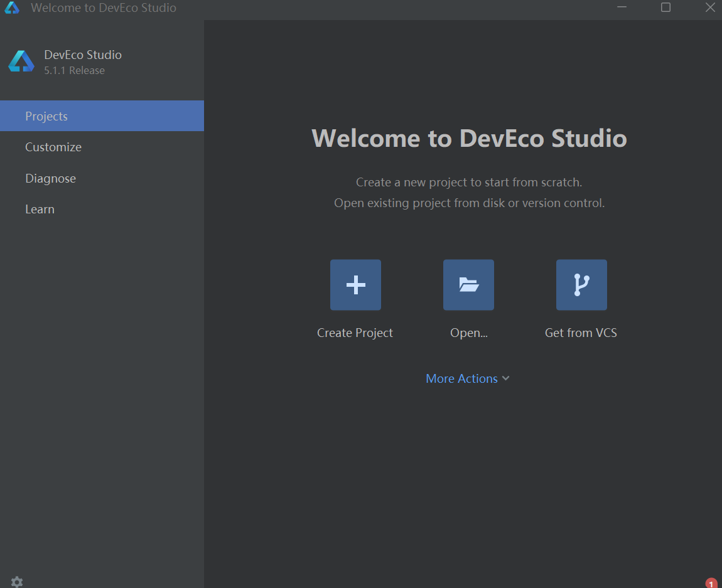The width and height of the screenshot is (722, 588).
Task: Click the Open... label
Action: [469, 333]
